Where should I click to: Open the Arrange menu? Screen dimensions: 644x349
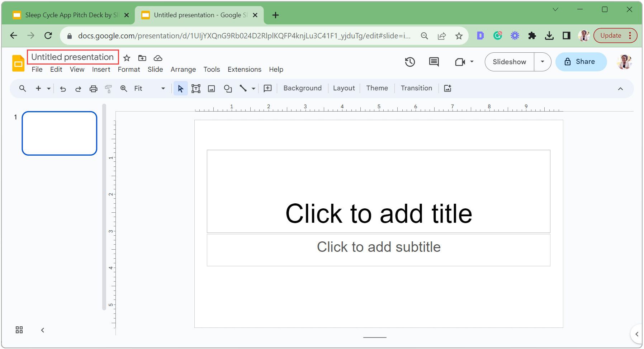coord(183,70)
